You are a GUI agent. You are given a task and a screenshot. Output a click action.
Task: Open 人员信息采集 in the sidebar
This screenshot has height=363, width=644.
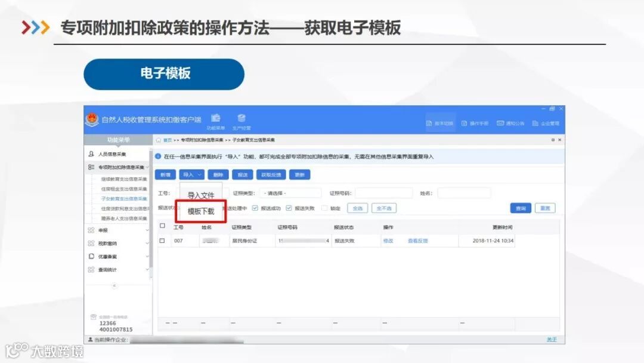112,154
